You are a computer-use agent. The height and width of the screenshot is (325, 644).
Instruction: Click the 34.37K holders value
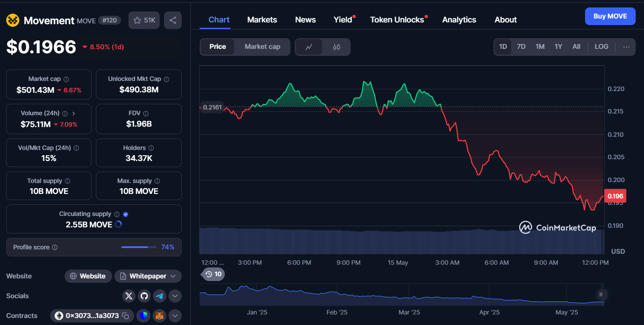[139, 158]
